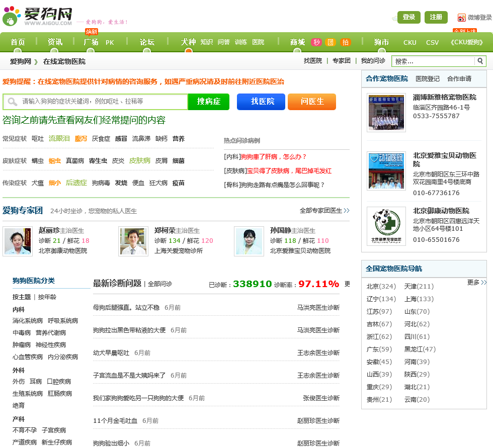Viewport: 493px width, 448px height.
Task: Click the orange 团 group-buy badge
Action: 331,42
